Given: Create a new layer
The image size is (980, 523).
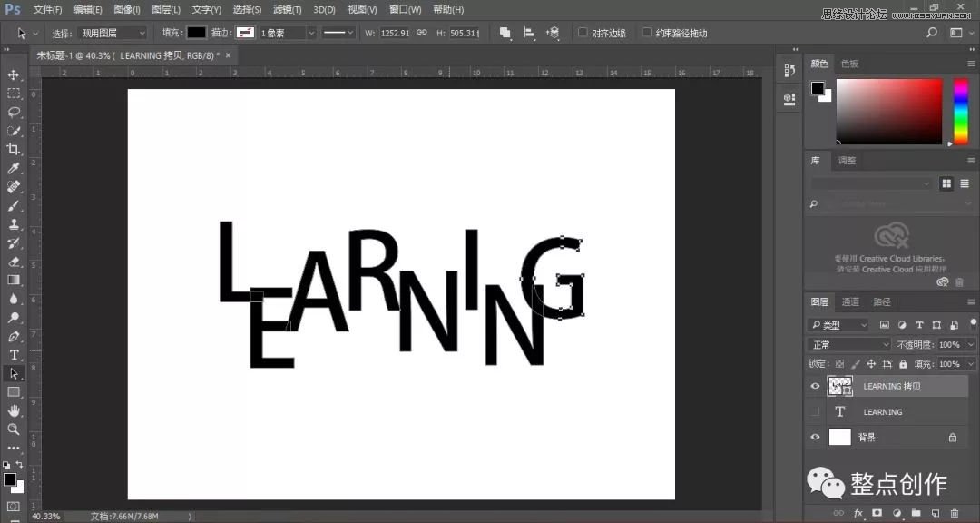Looking at the screenshot, I should click(x=935, y=513).
